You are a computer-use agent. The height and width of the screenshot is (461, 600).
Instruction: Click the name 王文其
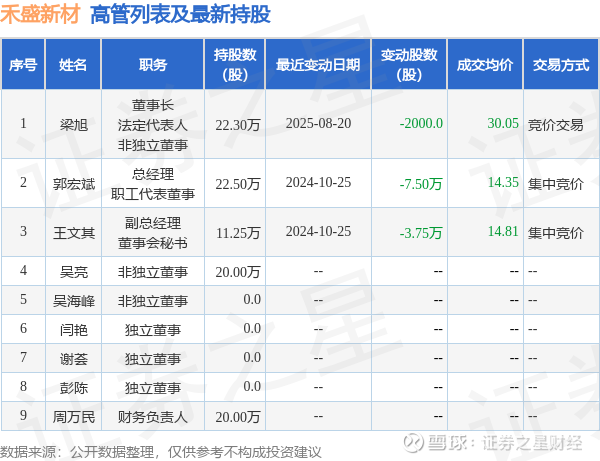coord(73,232)
